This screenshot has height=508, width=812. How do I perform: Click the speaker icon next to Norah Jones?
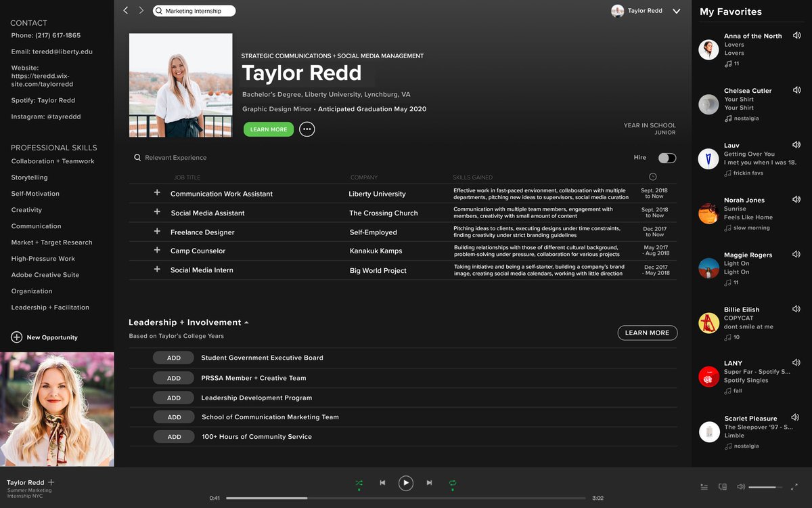tap(796, 200)
